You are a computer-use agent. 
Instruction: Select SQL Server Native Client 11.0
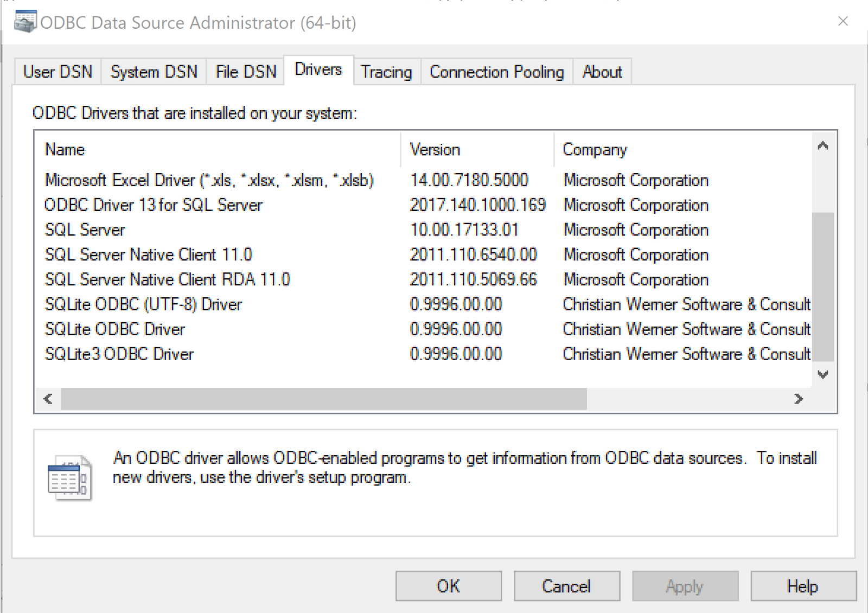tap(423, 255)
